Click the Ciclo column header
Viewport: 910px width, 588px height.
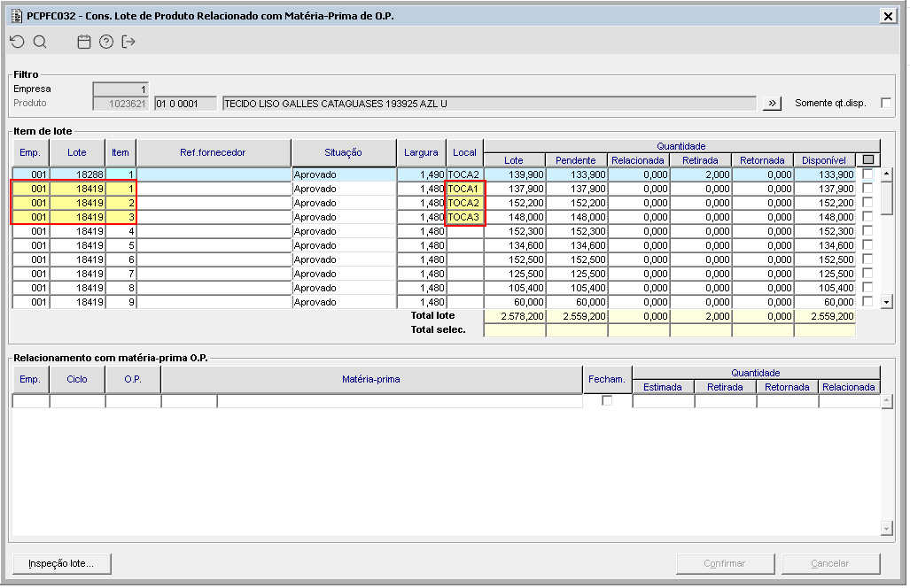(x=77, y=379)
